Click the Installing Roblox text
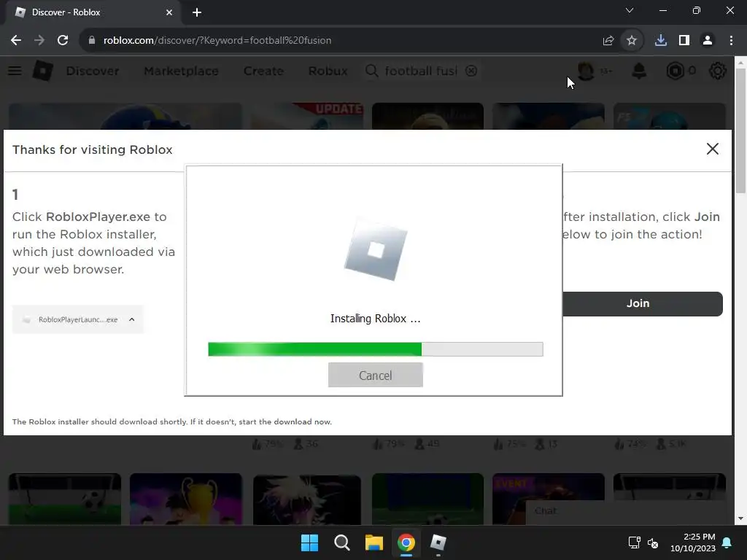Screen dimensions: 747x560 (376, 319)
